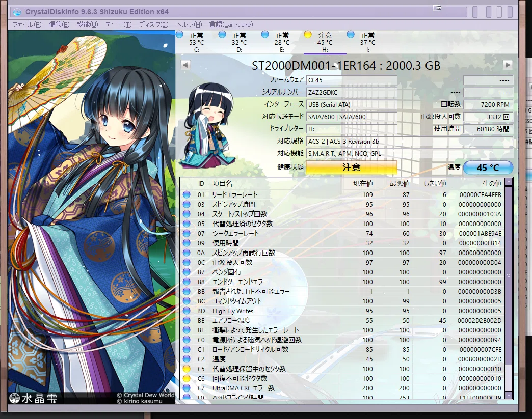Click raw value 00000CEA4FFB
The height and width of the screenshot is (419, 532).
480,195
